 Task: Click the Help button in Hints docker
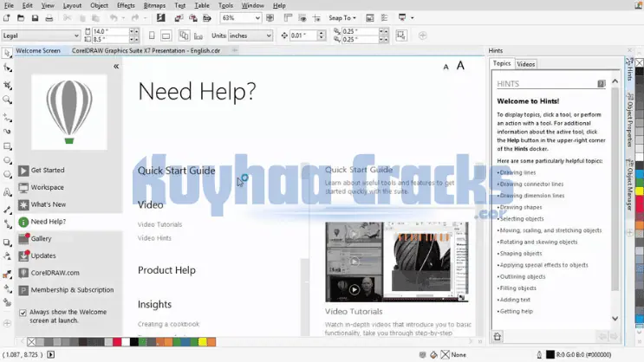602,84
